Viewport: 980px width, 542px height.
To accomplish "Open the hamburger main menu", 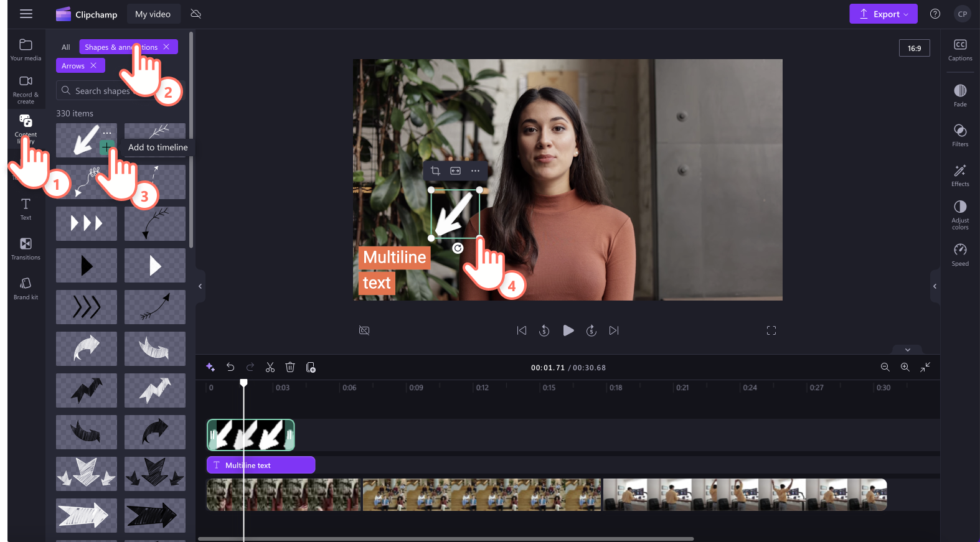I will 26,14.
